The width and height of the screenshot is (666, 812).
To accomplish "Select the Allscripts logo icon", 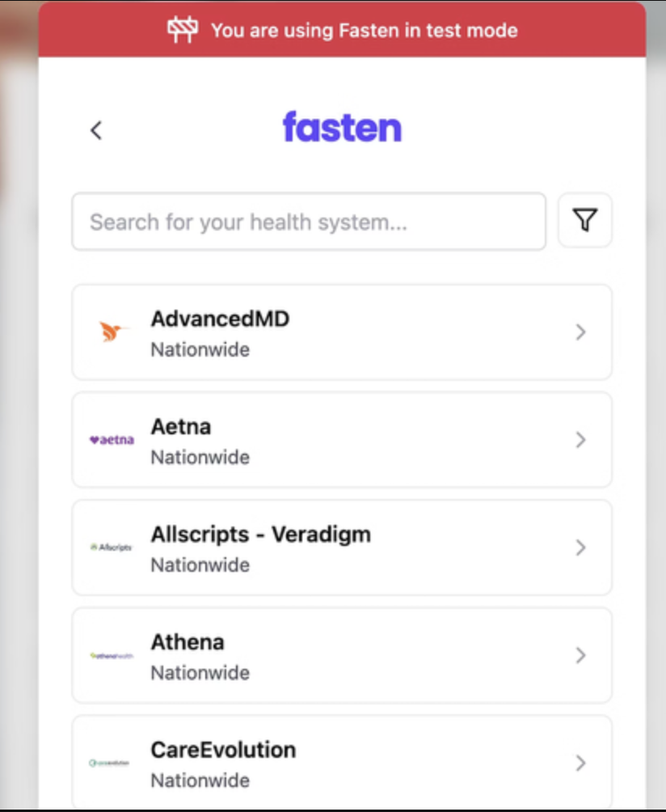I will [112, 547].
